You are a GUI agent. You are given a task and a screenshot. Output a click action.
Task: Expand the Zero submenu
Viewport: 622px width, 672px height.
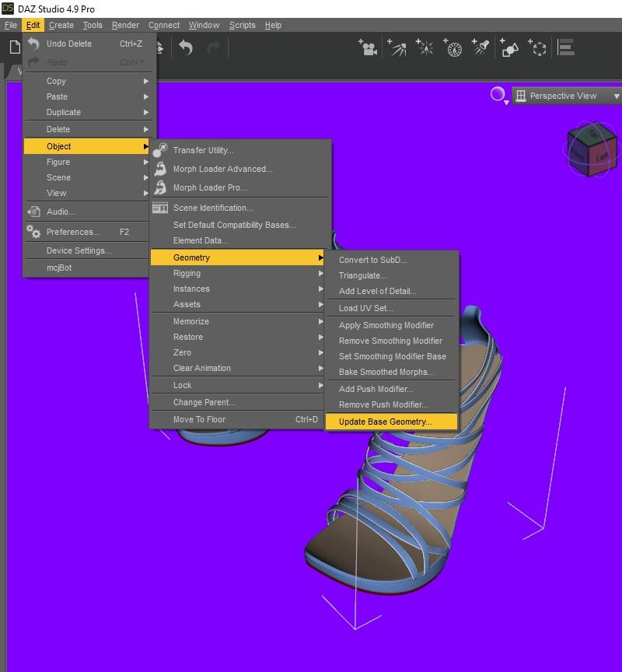(x=239, y=352)
